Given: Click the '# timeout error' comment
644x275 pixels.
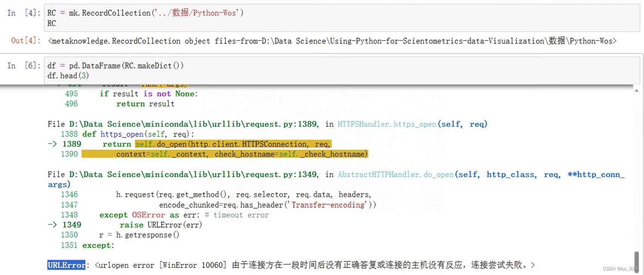Looking at the screenshot, I should [237, 215].
